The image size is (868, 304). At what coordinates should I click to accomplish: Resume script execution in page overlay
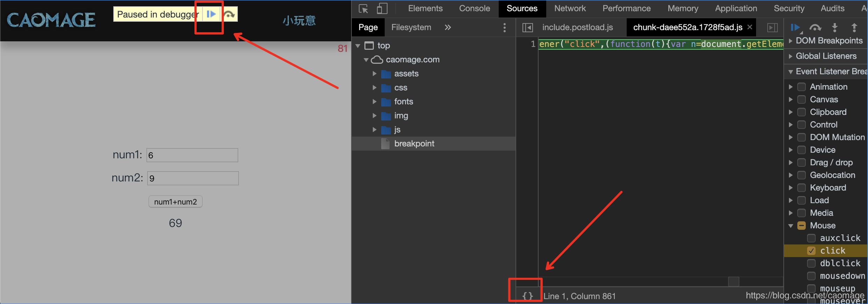[211, 14]
